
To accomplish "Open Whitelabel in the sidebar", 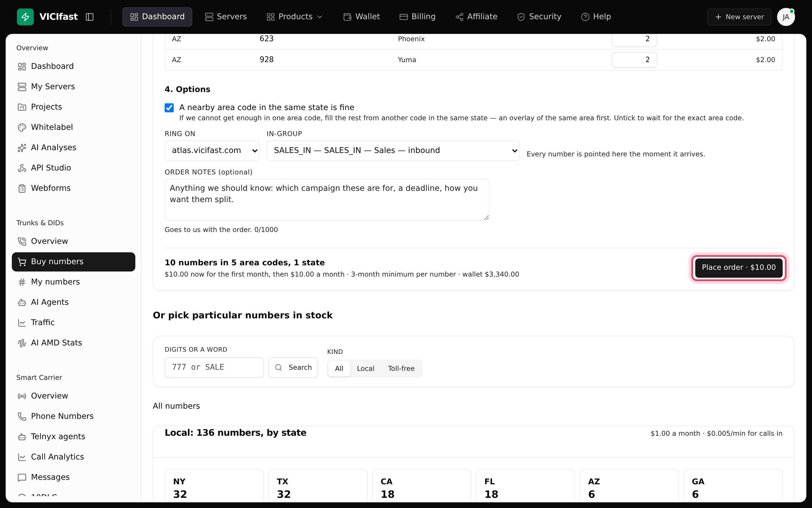I will pyautogui.click(x=74, y=127).
